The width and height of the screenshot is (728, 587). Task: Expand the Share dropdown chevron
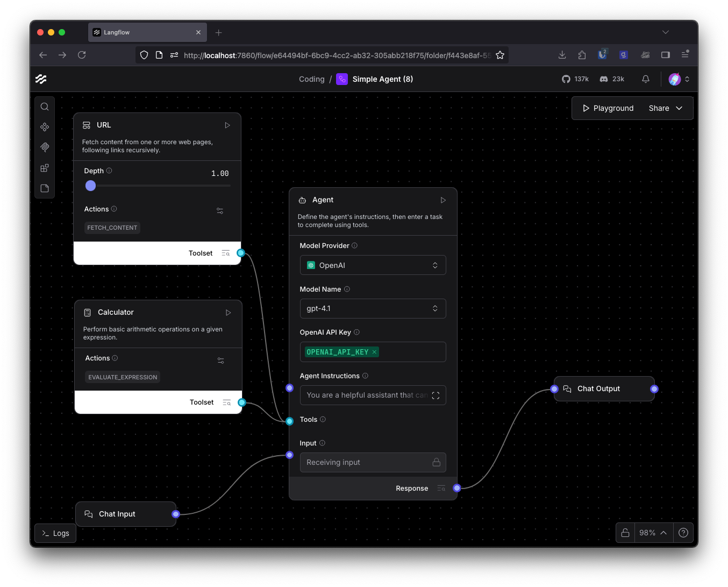click(679, 108)
